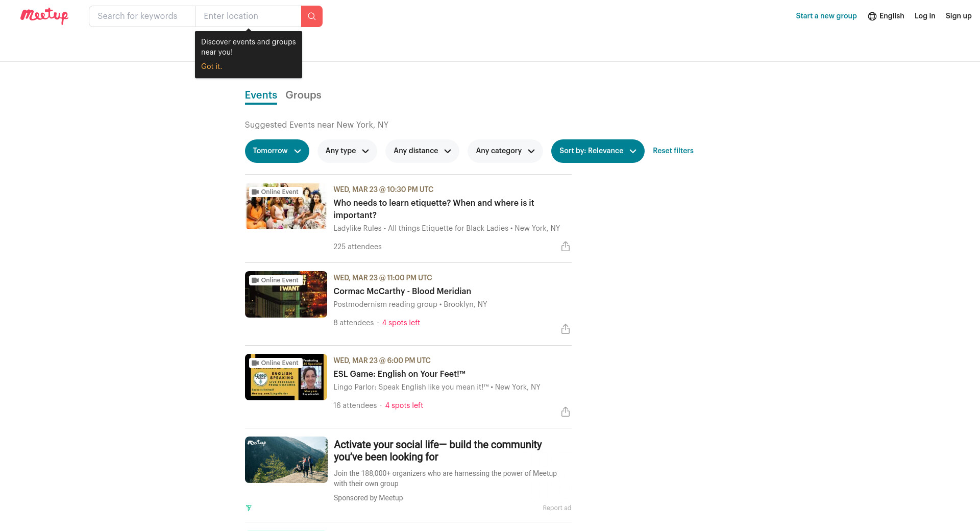Share the ESL Game event
980x531 pixels.
tap(566, 412)
